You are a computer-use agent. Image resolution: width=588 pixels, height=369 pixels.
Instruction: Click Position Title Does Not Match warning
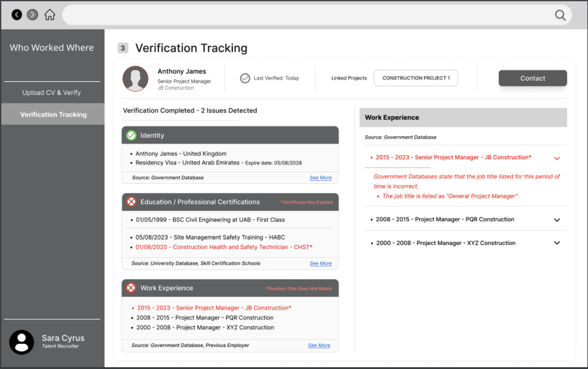tap(299, 289)
